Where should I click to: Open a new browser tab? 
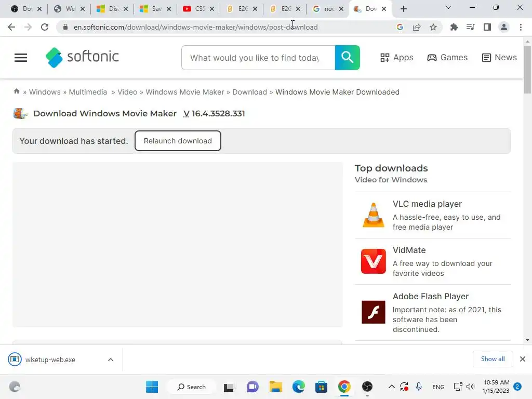point(403,9)
